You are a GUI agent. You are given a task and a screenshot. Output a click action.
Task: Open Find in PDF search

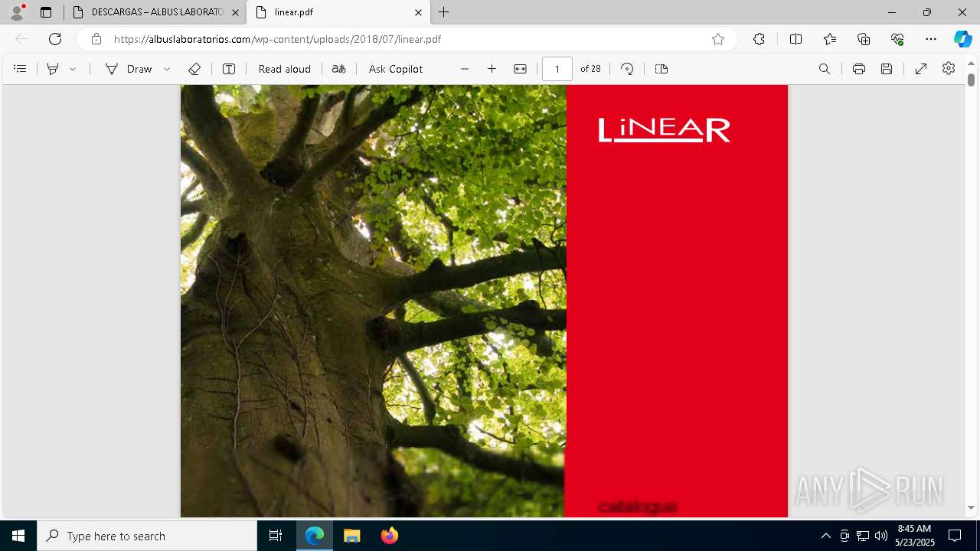pyautogui.click(x=825, y=69)
